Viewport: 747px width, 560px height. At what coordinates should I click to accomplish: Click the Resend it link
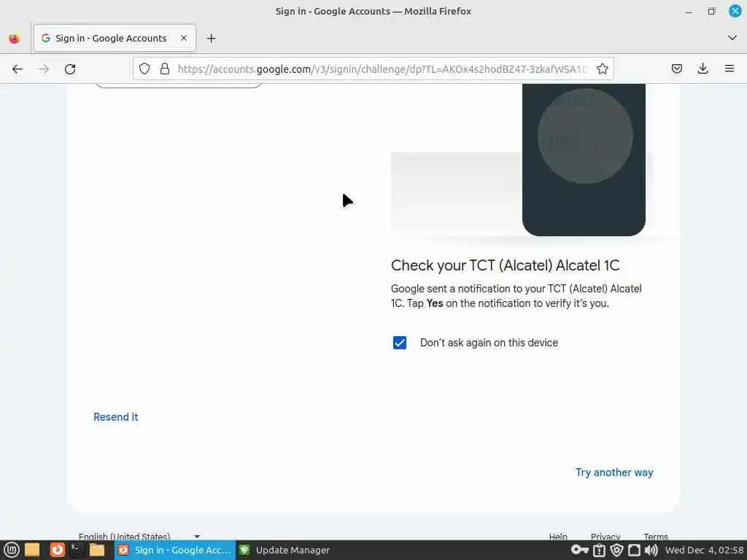click(x=116, y=417)
